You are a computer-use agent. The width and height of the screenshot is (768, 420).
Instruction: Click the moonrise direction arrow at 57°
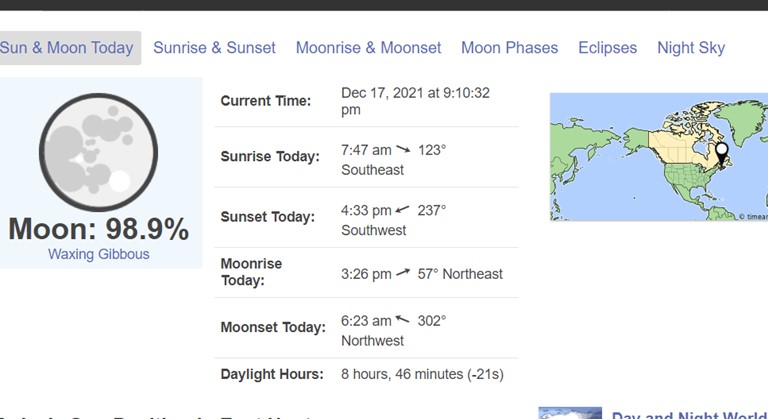(403, 273)
